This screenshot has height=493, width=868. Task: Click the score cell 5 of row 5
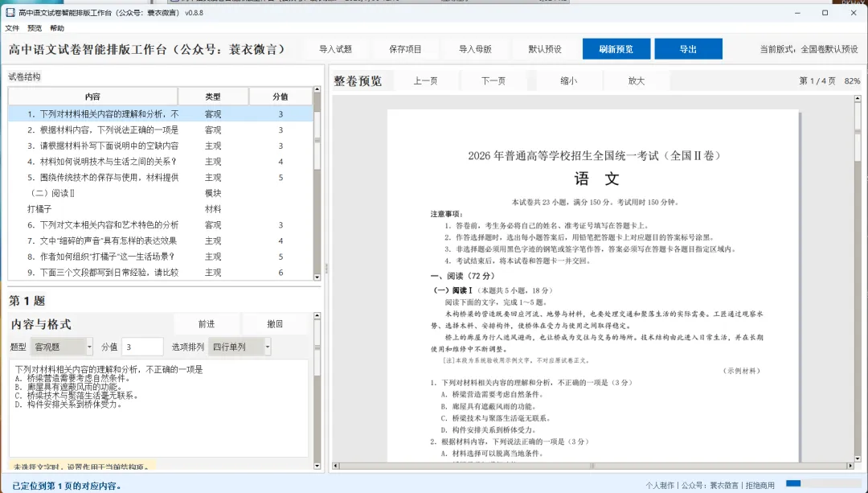(x=280, y=177)
